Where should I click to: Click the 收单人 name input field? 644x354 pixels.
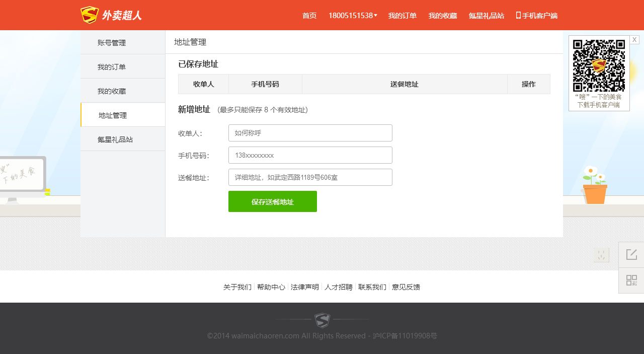(310, 133)
